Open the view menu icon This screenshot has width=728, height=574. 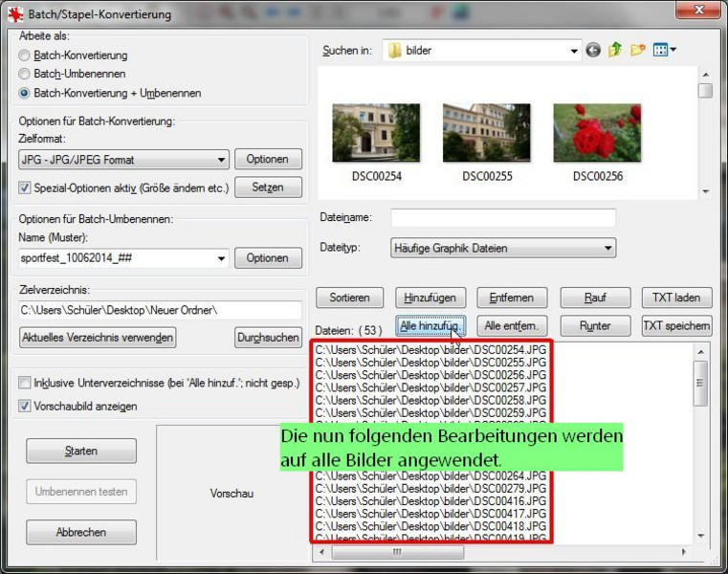664,51
